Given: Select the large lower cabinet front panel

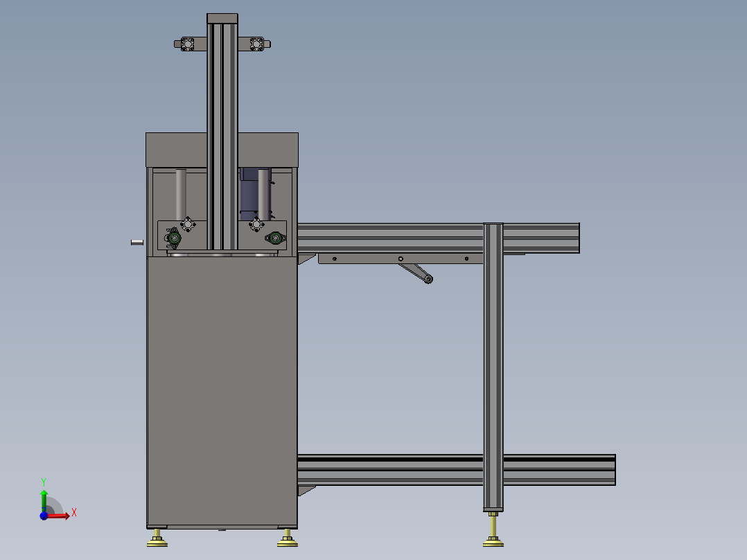Looking at the screenshot, I should (x=222, y=391).
